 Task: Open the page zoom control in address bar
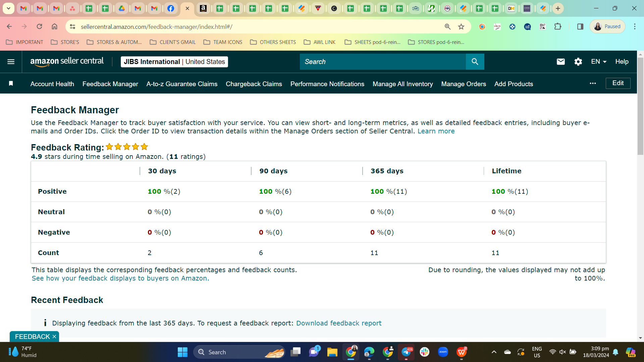pos(447,26)
